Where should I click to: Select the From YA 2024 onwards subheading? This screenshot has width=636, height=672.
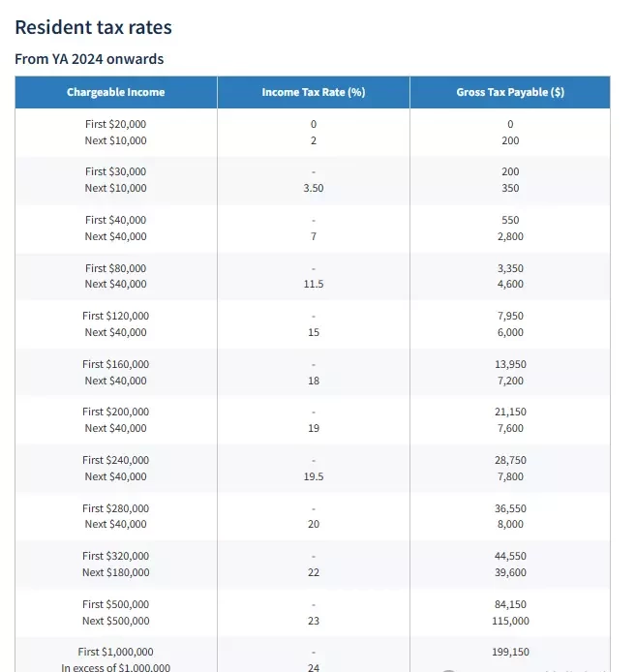click(89, 59)
